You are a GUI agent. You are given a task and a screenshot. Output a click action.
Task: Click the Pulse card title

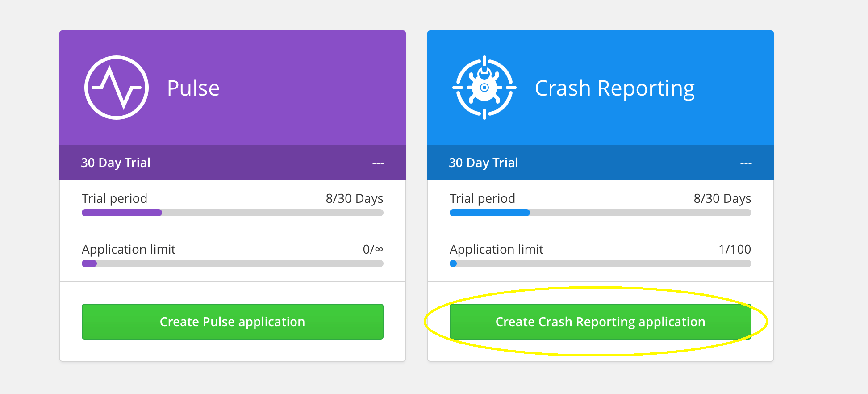(x=193, y=88)
